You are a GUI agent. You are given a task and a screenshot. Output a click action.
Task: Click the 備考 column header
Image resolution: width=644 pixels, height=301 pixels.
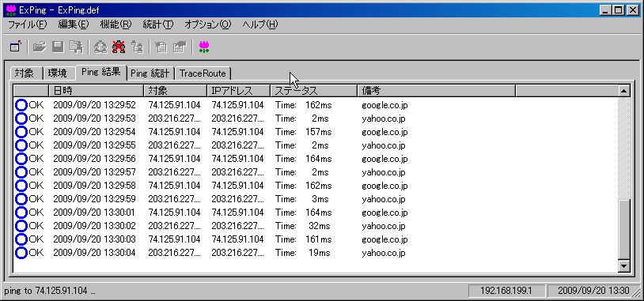coord(436,91)
